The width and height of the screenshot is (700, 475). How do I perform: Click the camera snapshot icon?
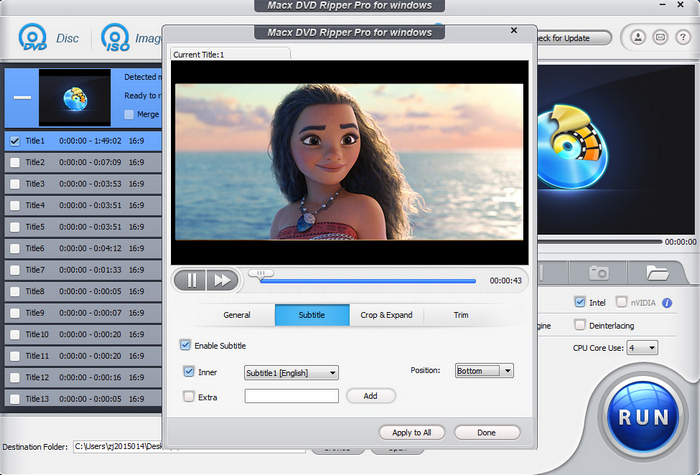coord(599,272)
